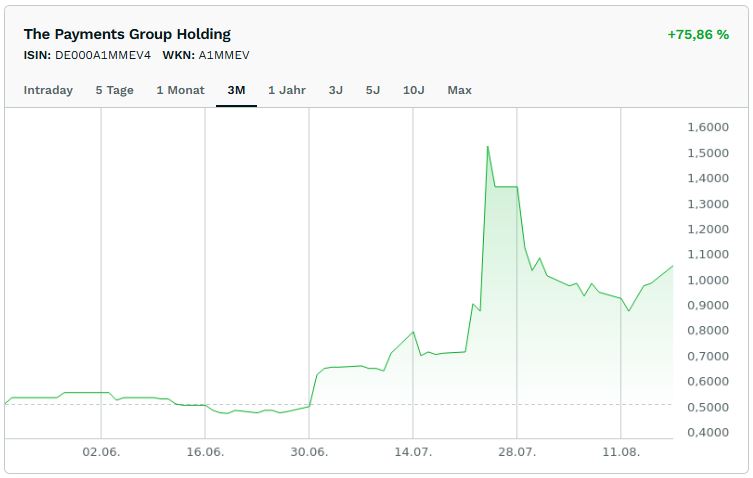The width and height of the screenshot is (753, 478).
Task: Switch to the Intraday chart tab
Action: coord(48,90)
